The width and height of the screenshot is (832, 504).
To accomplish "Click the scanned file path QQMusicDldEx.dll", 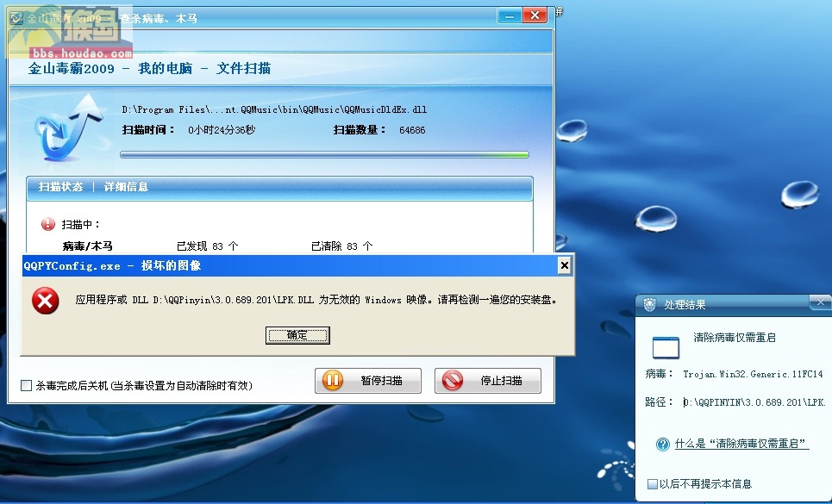I will 274,109.
